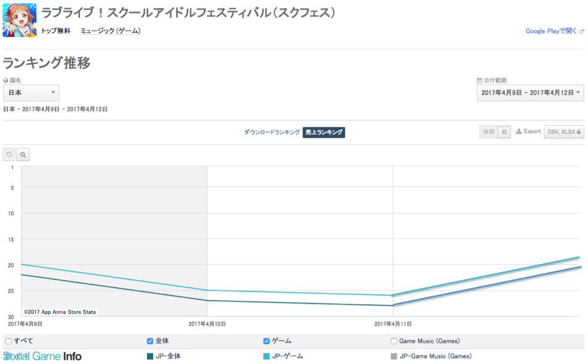Click the Export download icon
588x364 pixels.
point(519,131)
